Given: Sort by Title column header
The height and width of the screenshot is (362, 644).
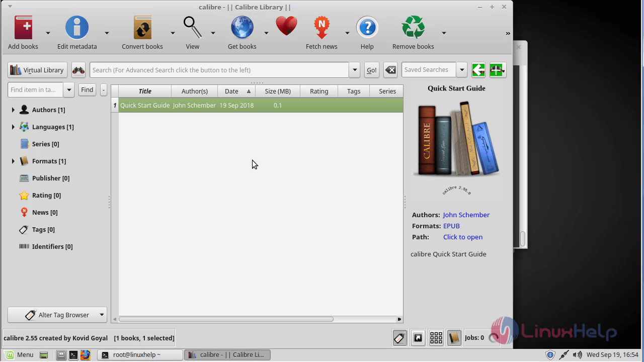Looking at the screenshot, I should (x=145, y=91).
